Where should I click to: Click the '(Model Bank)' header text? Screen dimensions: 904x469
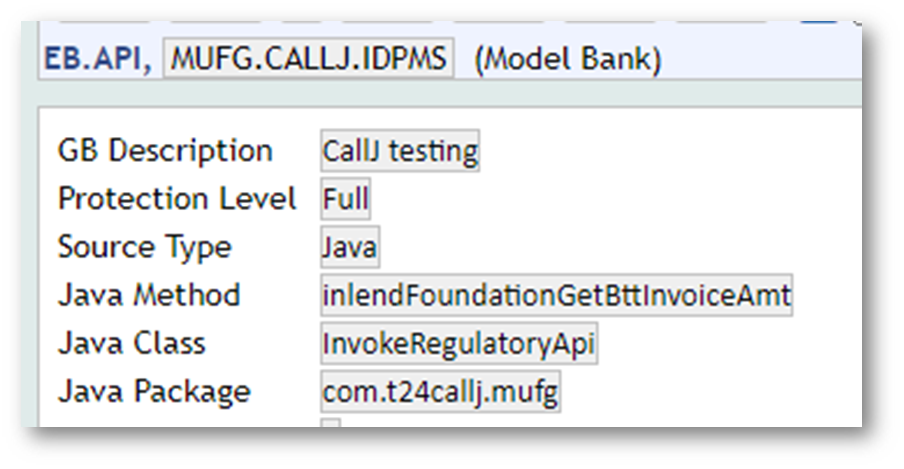click(567, 59)
